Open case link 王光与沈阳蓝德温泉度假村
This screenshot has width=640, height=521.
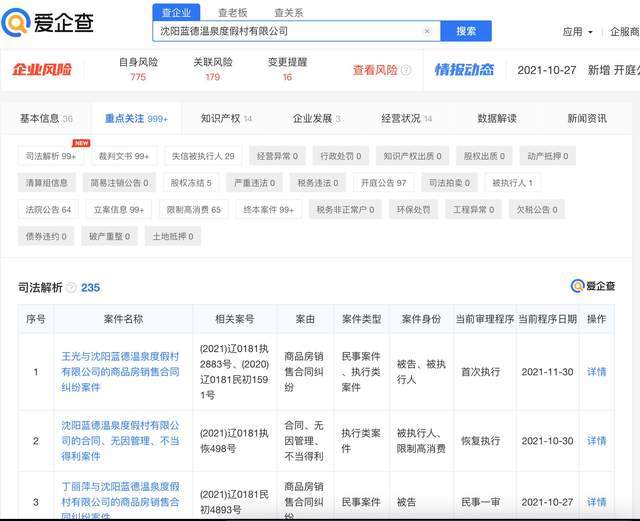coord(120,372)
